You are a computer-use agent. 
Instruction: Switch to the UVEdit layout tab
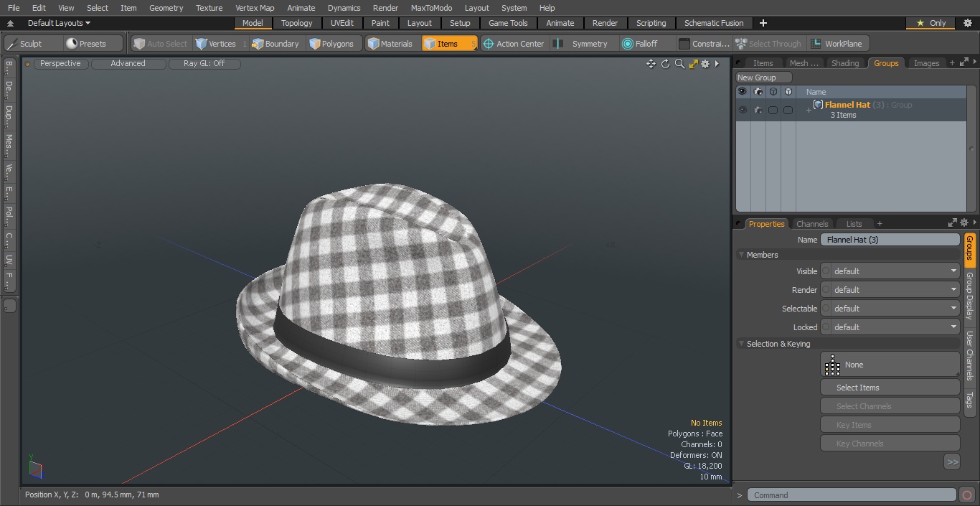342,23
